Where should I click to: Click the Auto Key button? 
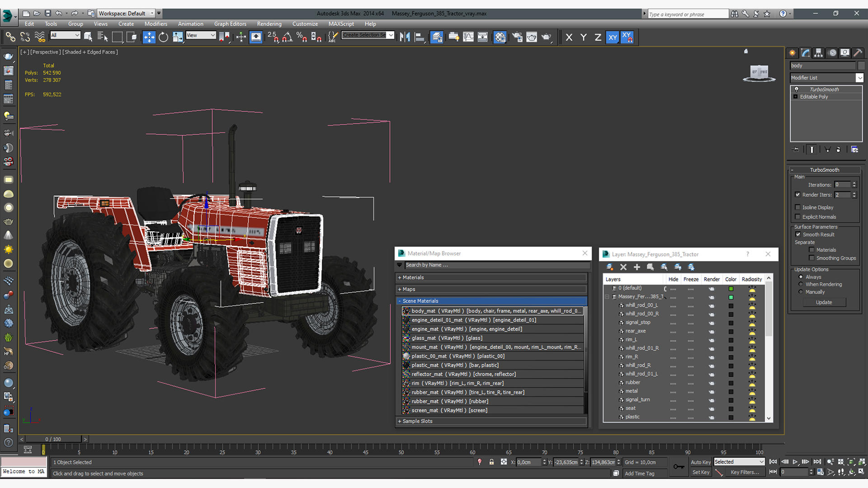pyautogui.click(x=700, y=462)
